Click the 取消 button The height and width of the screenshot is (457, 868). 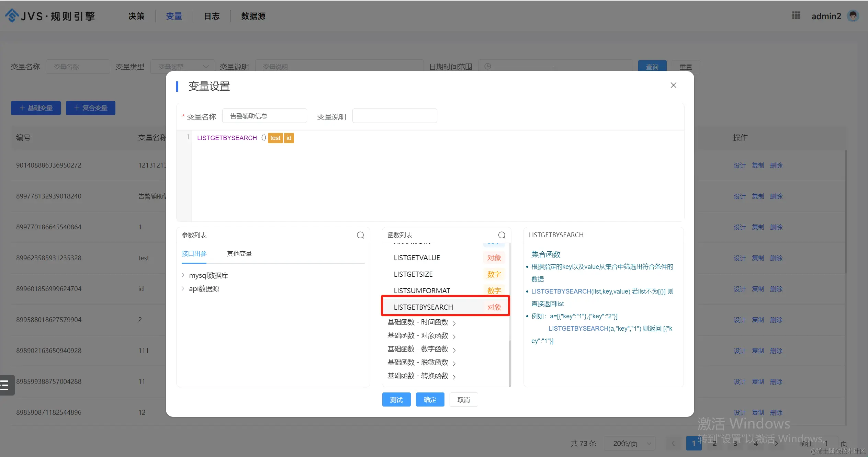(463, 400)
